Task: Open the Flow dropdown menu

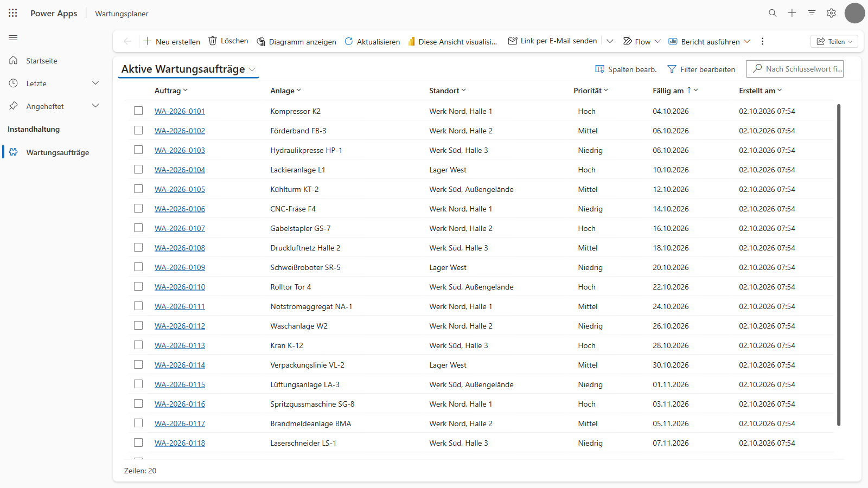Action: point(642,41)
